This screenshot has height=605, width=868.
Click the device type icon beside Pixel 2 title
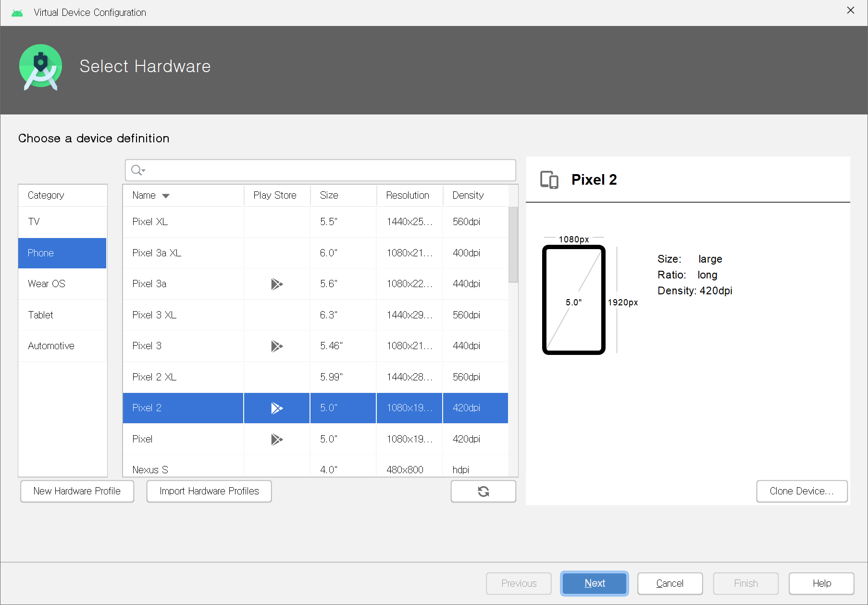point(549,180)
